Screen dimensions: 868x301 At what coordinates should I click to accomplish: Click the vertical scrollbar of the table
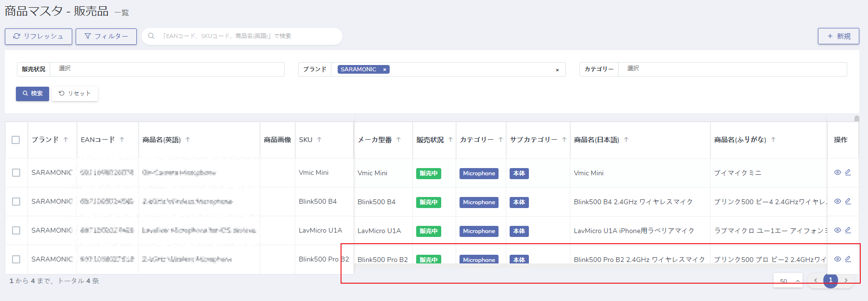click(856, 118)
